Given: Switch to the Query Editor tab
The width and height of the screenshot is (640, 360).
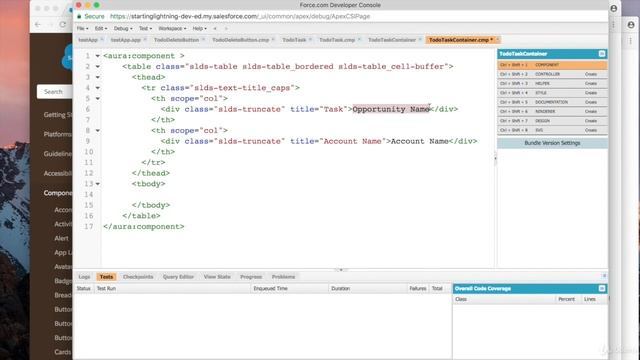Looking at the screenshot, I should pos(178,277).
